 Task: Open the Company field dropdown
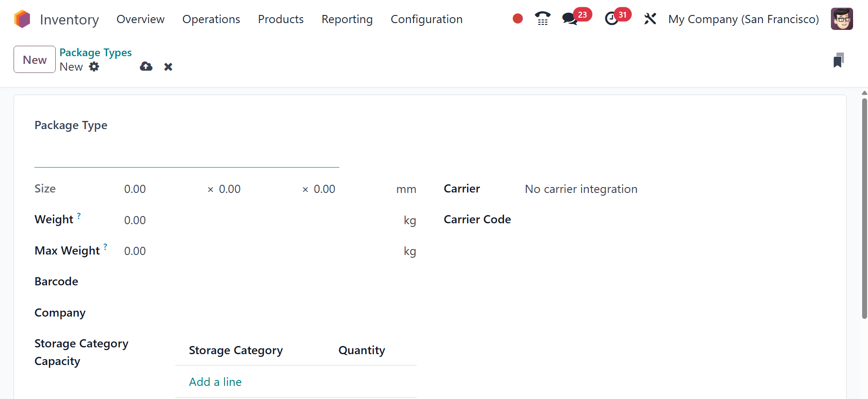click(267, 312)
